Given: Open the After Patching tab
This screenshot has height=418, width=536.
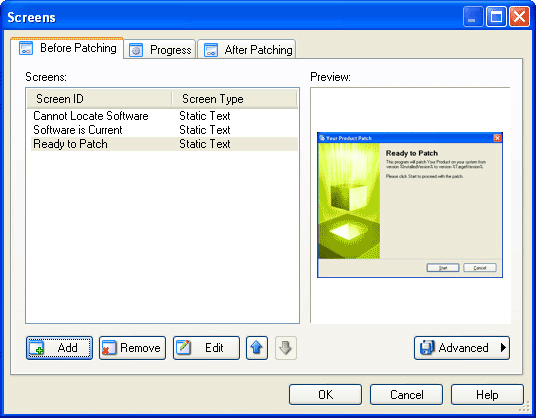Looking at the screenshot, I should pyautogui.click(x=247, y=50).
